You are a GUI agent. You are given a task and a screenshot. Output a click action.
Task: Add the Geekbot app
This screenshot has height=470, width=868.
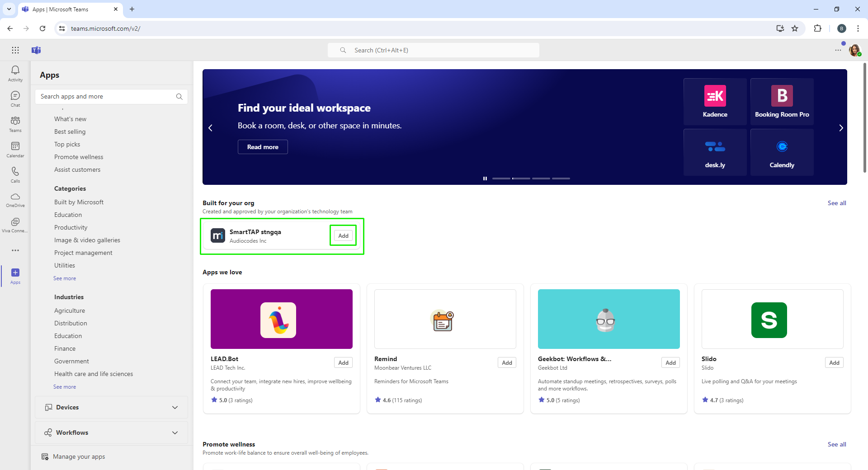(670, 362)
